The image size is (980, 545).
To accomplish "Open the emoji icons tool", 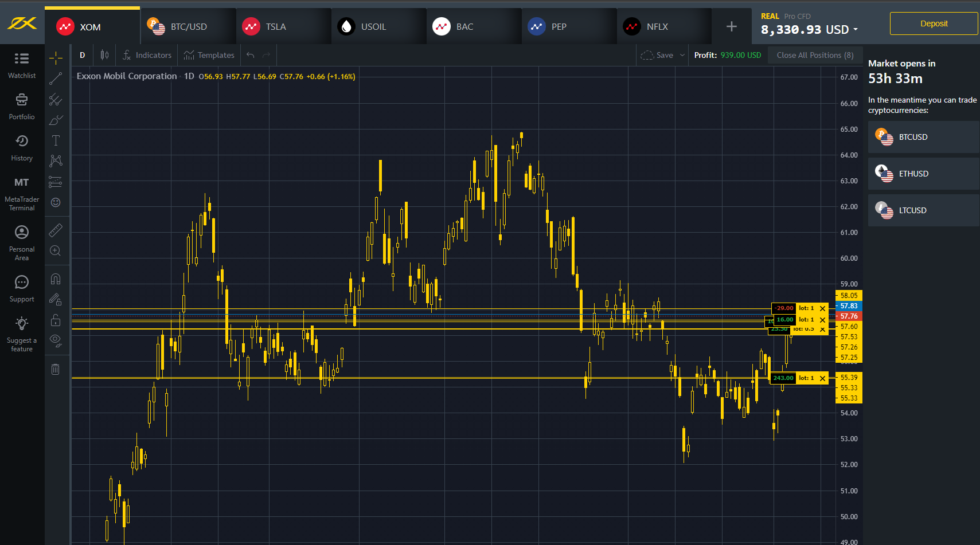I will coord(56,202).
